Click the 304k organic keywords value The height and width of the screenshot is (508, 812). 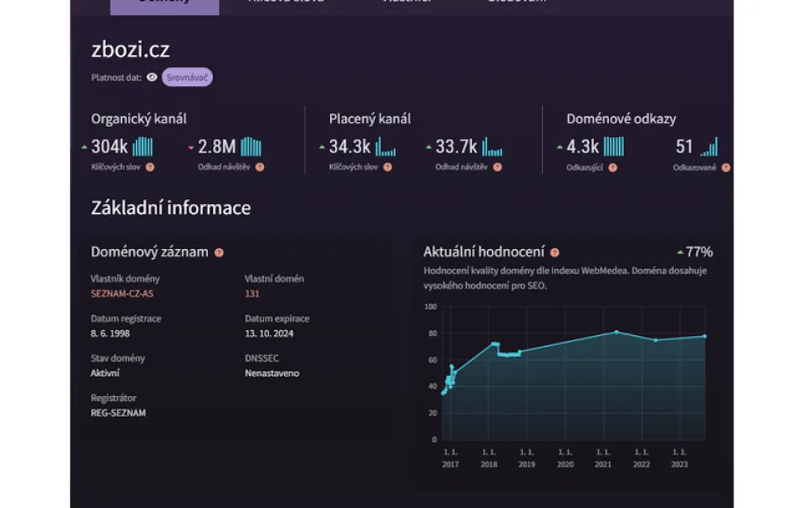pos(109,146)
